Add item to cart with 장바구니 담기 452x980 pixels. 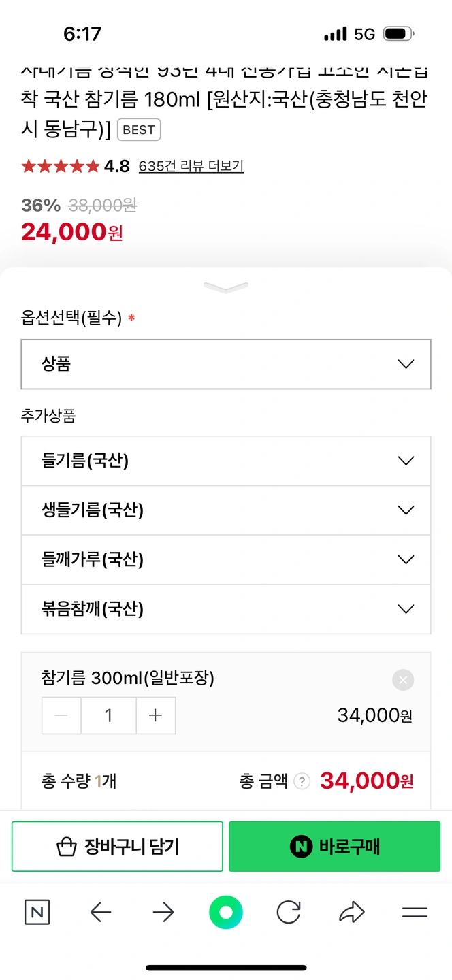coord(117,847)
